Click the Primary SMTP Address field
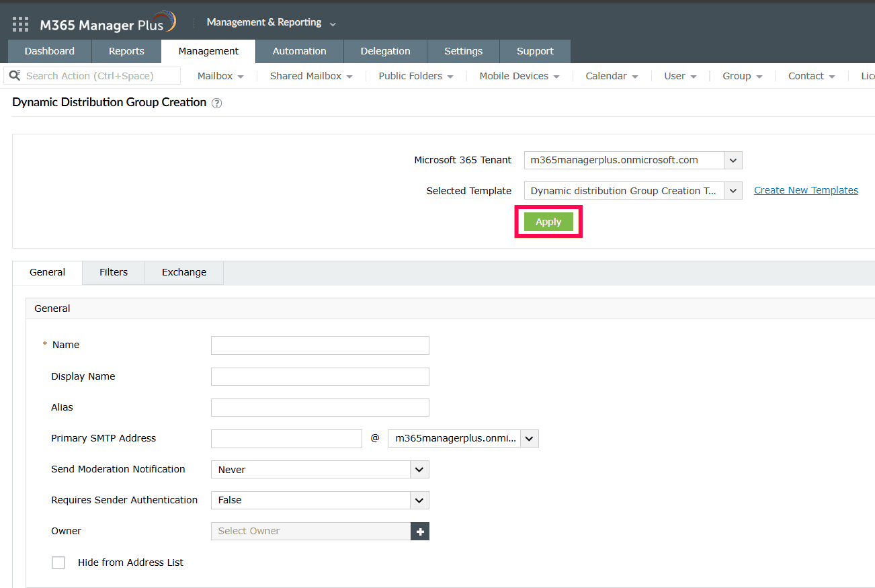875x588 pixels. click(286, 438)
